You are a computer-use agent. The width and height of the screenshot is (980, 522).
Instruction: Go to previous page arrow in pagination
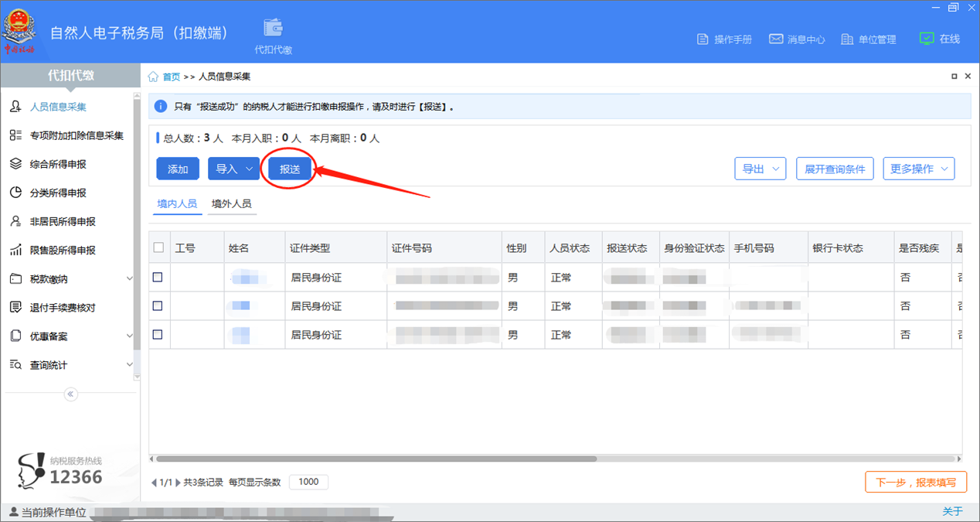(x=154, y=483)
